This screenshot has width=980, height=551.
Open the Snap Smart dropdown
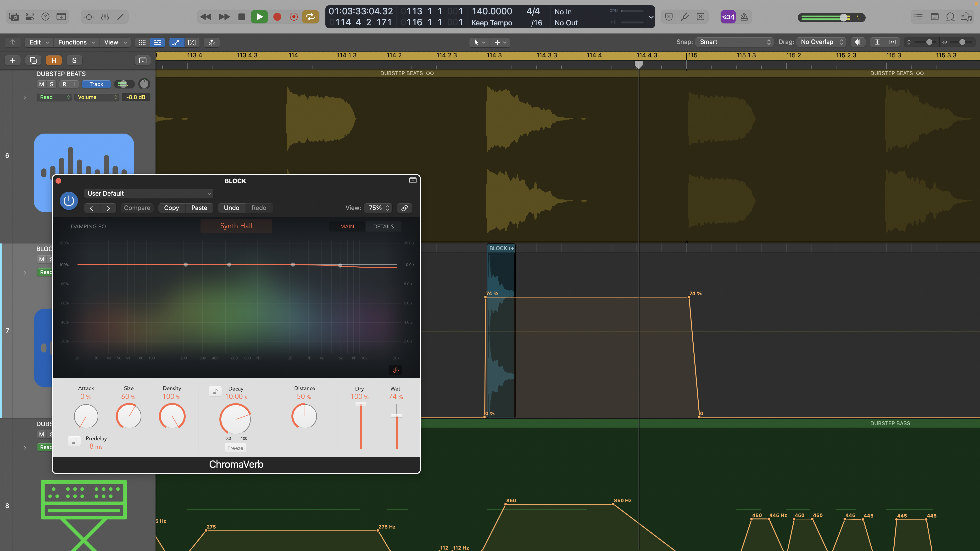point(734,42)
